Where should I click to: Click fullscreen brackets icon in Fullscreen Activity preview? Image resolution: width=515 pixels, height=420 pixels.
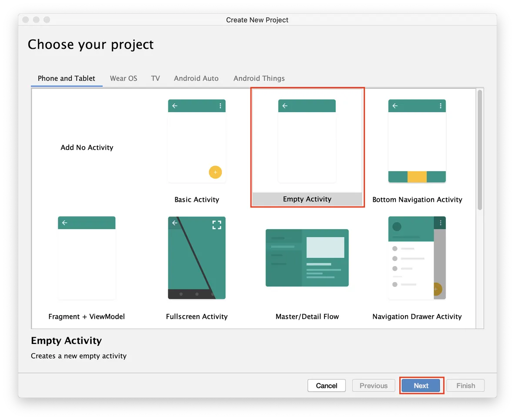pyautogui.click(x=217, y=225)
